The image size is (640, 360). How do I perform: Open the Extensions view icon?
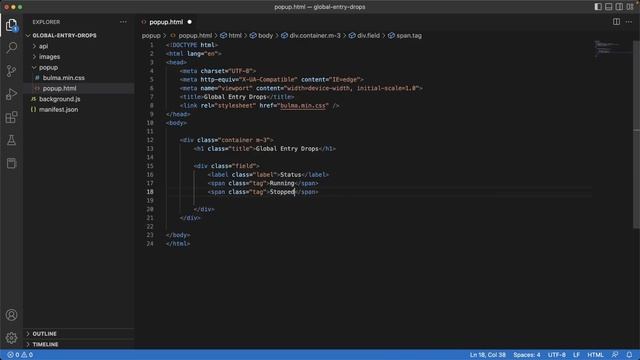[11, 118]
